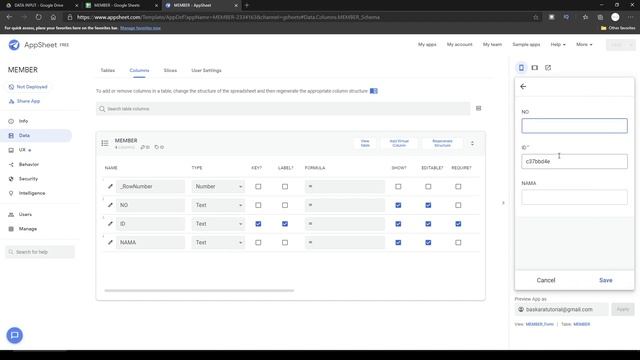Open the ID column editor pencil
This screenshot has height=360, width=640.
point(110,224)
